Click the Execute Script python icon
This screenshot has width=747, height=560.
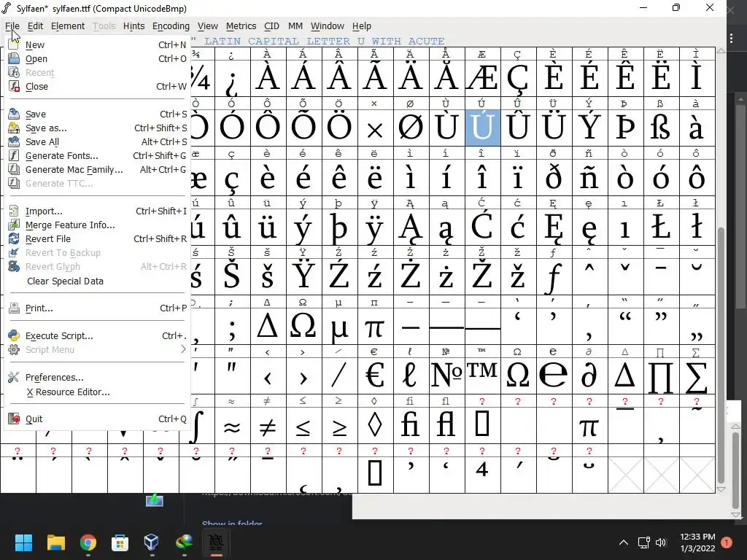tap(14, 335)
